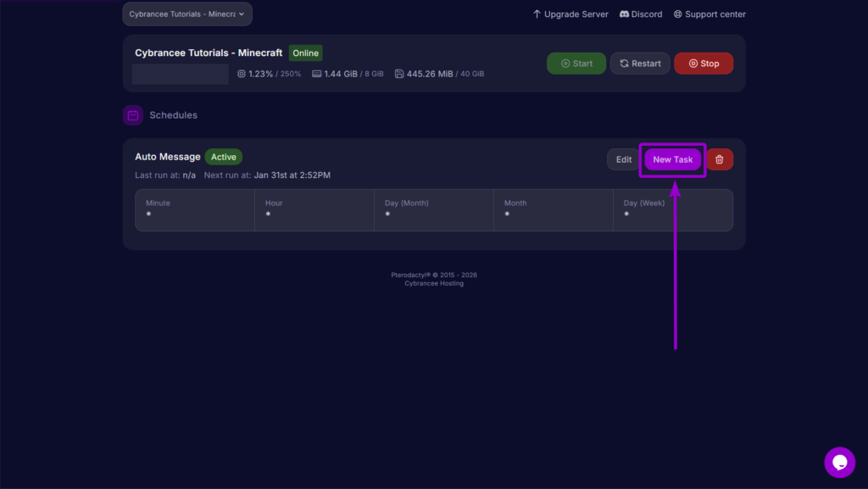
Task: Click Edit on the Auto Message schedule
Action: pos(623,159)
